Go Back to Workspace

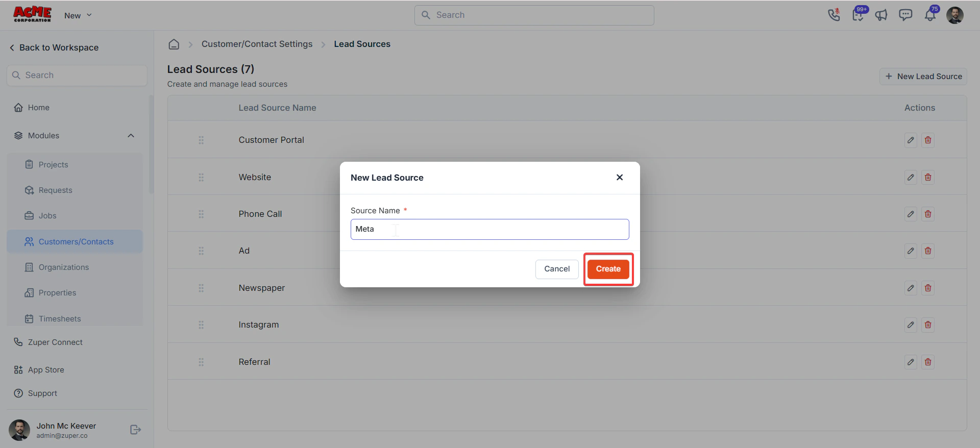coord(54,47)
